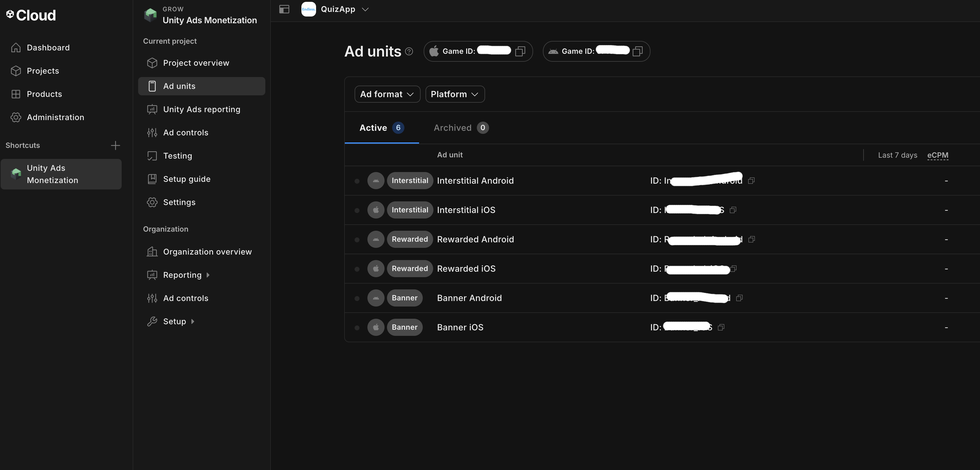Viewport: 980px width, 470px height.
Task: Click status dot for Rewarded Android
Action: click(357, 240)
